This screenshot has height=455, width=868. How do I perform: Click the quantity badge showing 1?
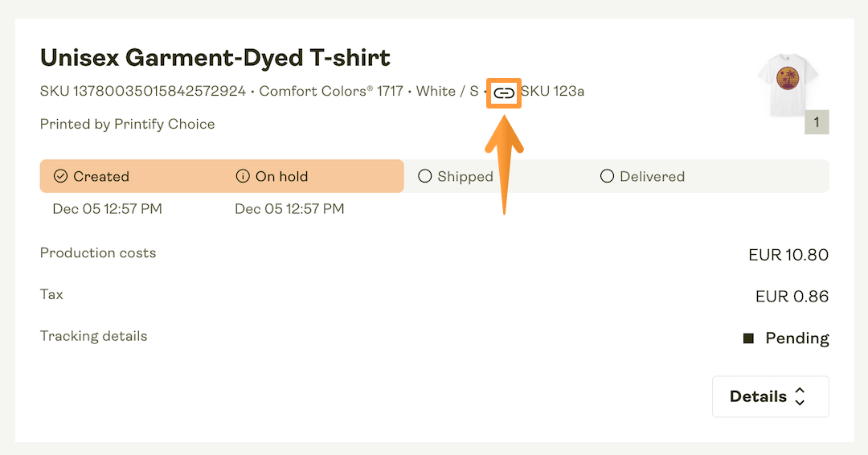pyautogui.click(x=817, y=122)
